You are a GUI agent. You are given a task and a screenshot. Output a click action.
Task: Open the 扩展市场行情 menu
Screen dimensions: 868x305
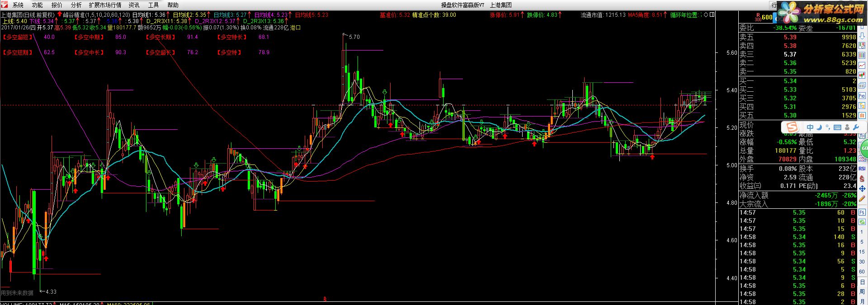pyautogui.click(x=105, y=5)
